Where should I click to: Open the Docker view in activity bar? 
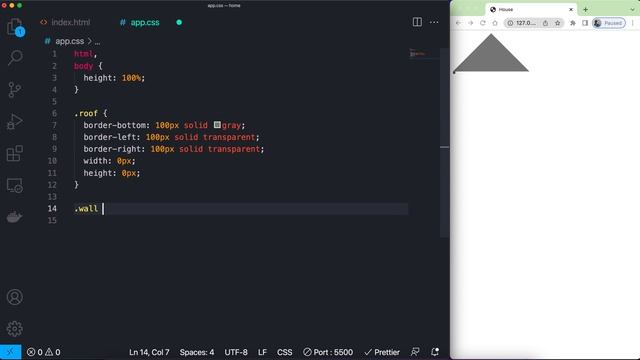pyautogui.click(x=14, y=217)
